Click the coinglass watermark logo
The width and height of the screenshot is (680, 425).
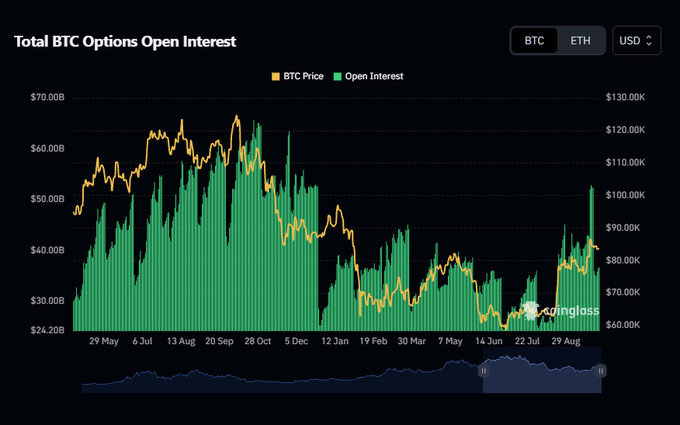[x=561, y=311]
